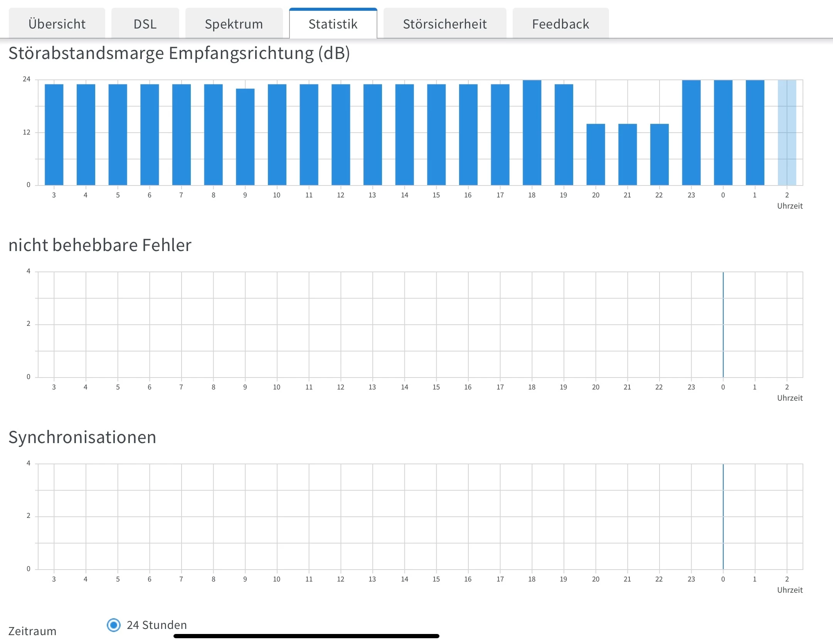
Task: Click the hour 20 bar in SNR chart
Action: click(x=596, y=154)
